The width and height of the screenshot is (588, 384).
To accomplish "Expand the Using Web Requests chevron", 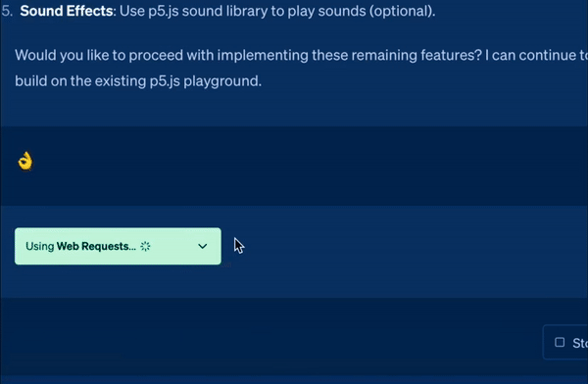I will (203, 247).
